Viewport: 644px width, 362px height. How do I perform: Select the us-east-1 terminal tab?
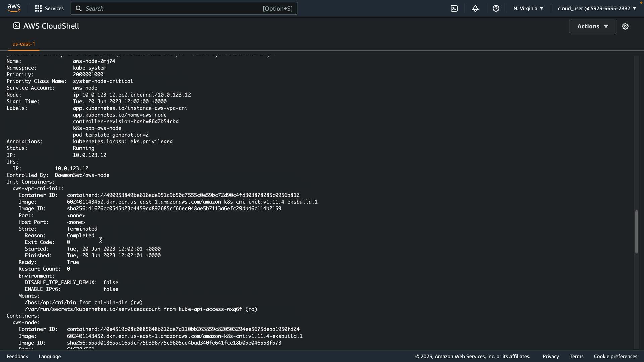point(23,44)
